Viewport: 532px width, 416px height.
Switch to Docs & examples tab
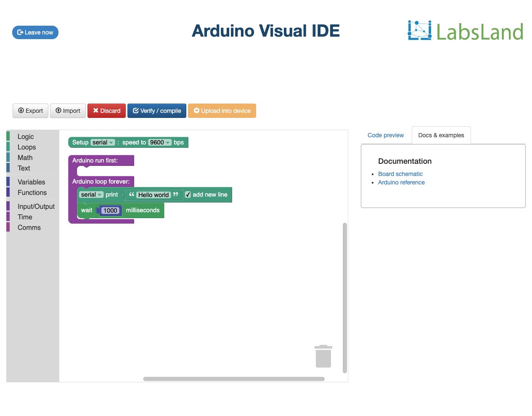pyautogui.click(x=441, y=135)
